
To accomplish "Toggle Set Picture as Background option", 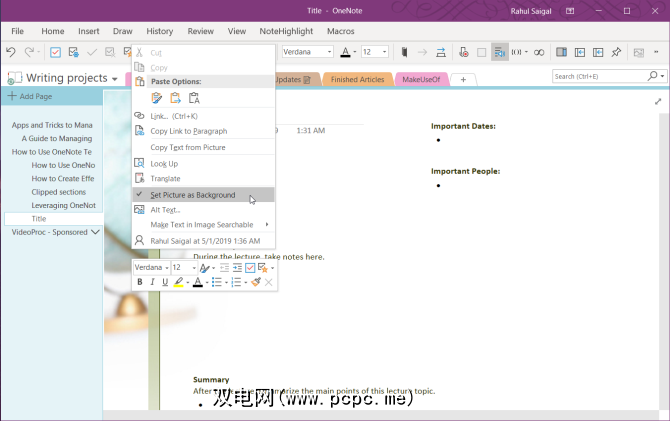I will point(203,195).
